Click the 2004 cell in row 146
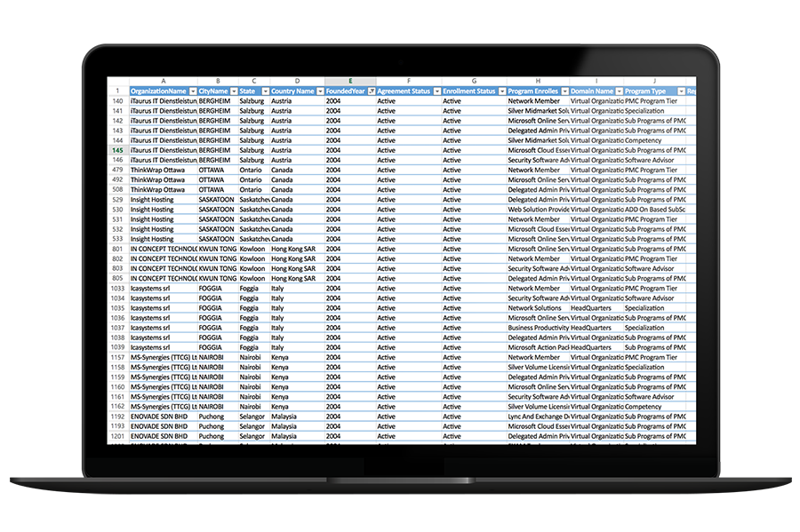 (350, 160)
